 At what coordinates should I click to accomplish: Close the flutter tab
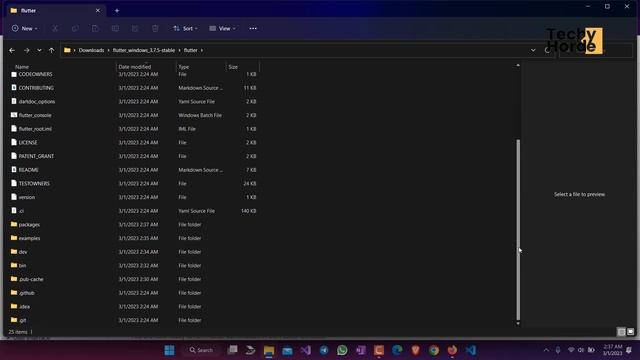coord(98,11)
